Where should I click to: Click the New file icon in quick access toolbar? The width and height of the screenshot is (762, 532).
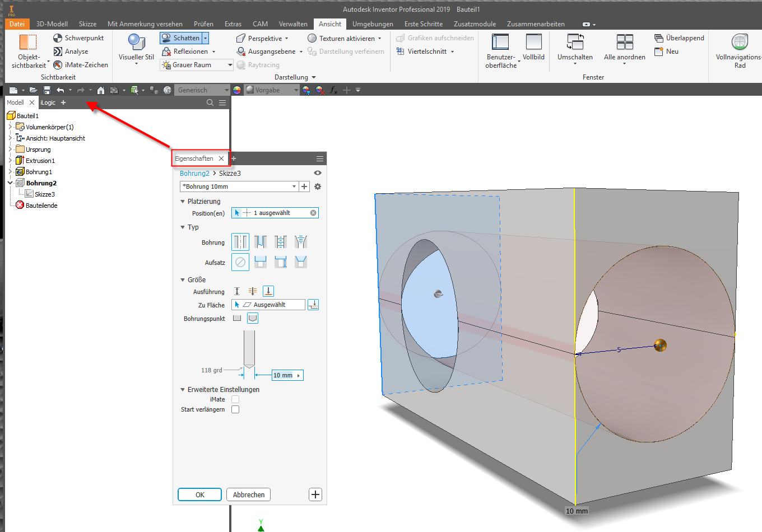click(x=13, y=90)
